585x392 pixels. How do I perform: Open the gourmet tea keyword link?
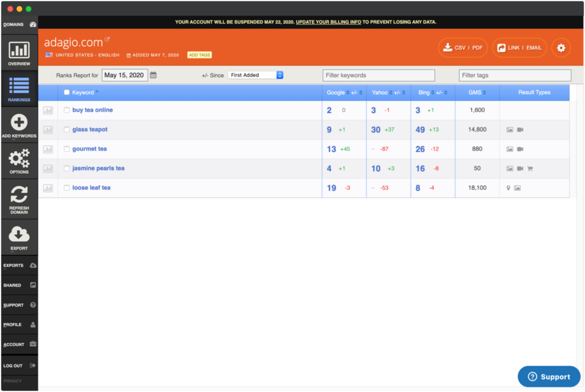(x=90, y=149)
